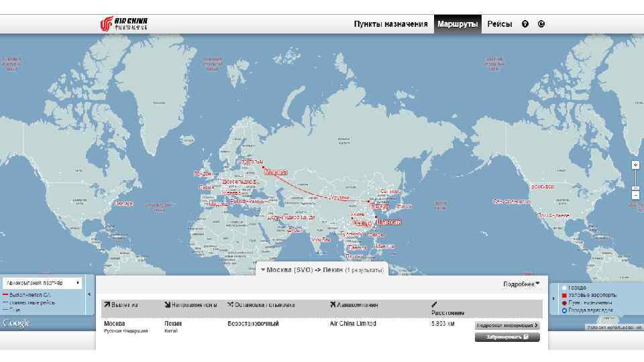Screen dimensions: 644x362
Task: Click the airplane icon in Авиакомпания header
Action: click(x=333, y=304)
